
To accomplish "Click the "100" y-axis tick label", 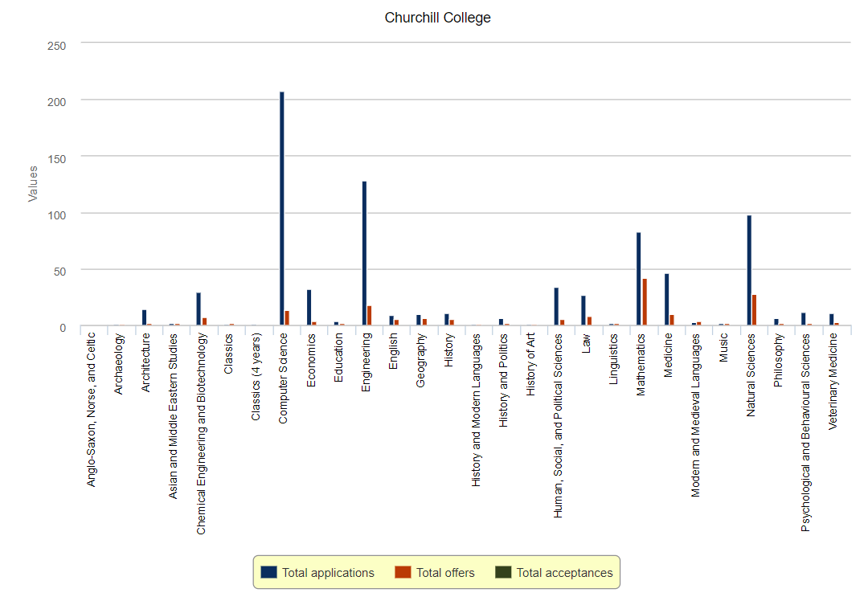I will pos(56,215).
